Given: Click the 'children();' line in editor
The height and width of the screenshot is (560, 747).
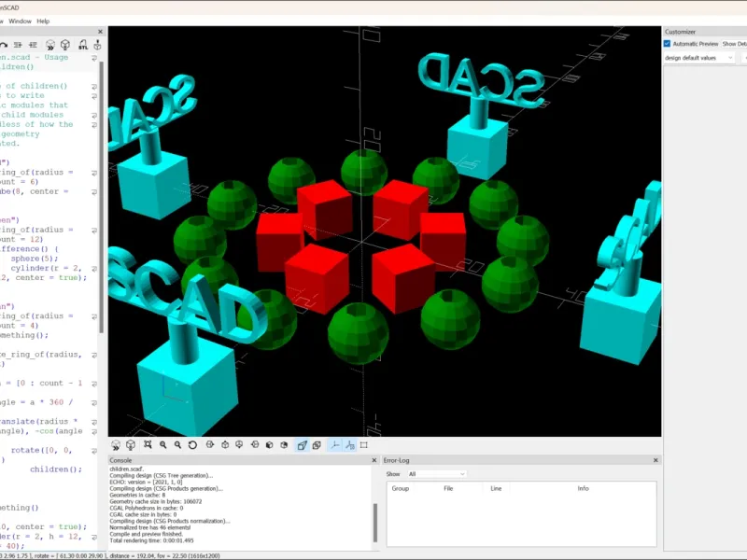Looking at the screenshot, I should (56, 469).
